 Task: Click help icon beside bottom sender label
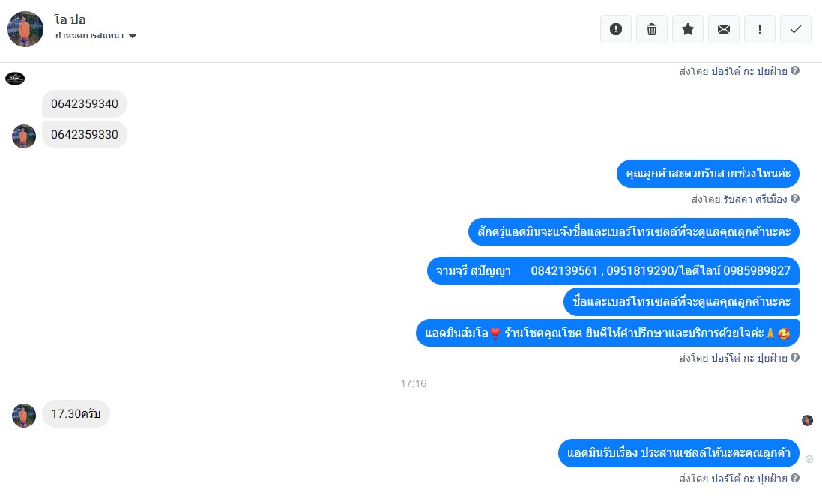pyautogui.click(x=795, y=478)
